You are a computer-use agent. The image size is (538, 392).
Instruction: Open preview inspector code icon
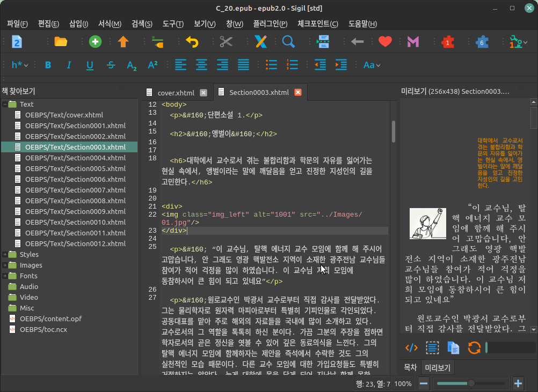pyautogui.click(x=411, y=348)
